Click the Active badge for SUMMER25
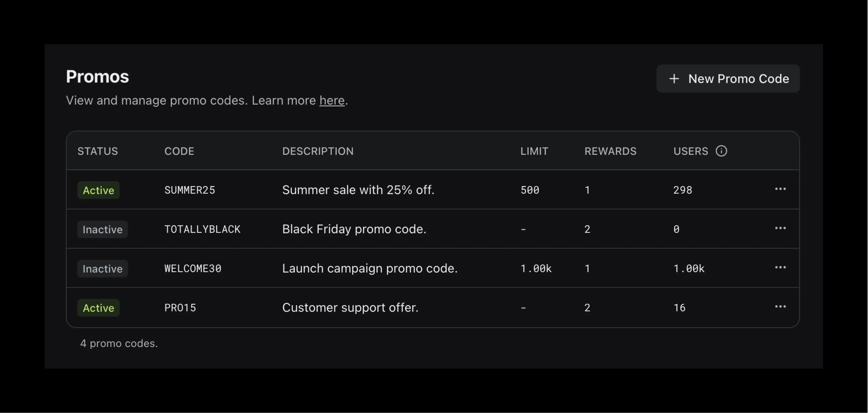This screenshot has width=868, height=413. (x=98, y=190)
